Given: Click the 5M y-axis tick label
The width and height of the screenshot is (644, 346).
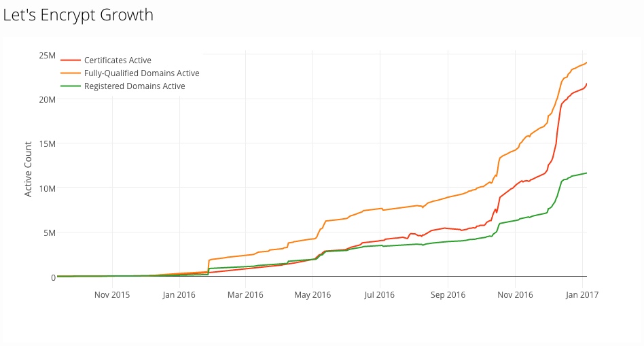Looking at the screenshot, I should click(x=50, y=233).
